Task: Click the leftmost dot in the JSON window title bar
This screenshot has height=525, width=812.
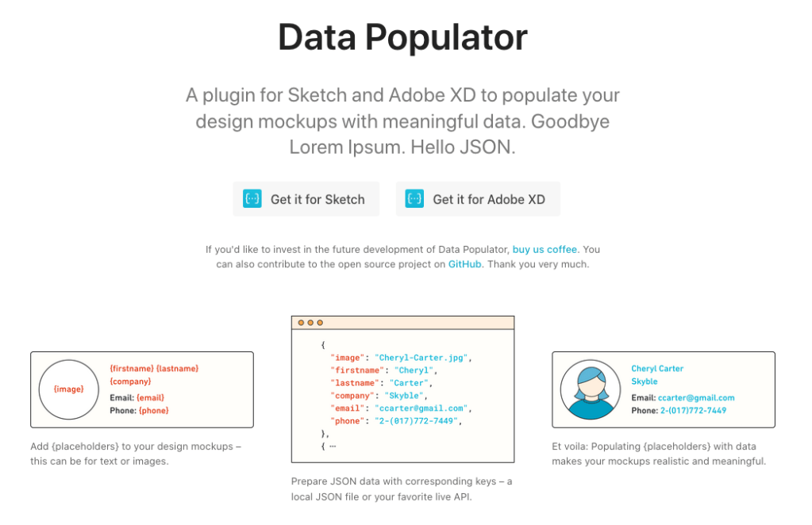Action: pyautogui.click(x=300, y=323)
